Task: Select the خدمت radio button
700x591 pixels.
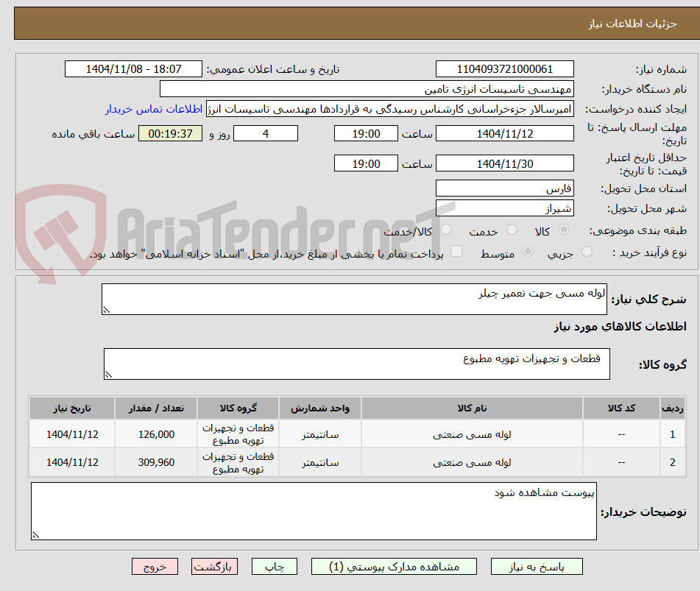Action: pyautogui.click(x=512, y=230)
